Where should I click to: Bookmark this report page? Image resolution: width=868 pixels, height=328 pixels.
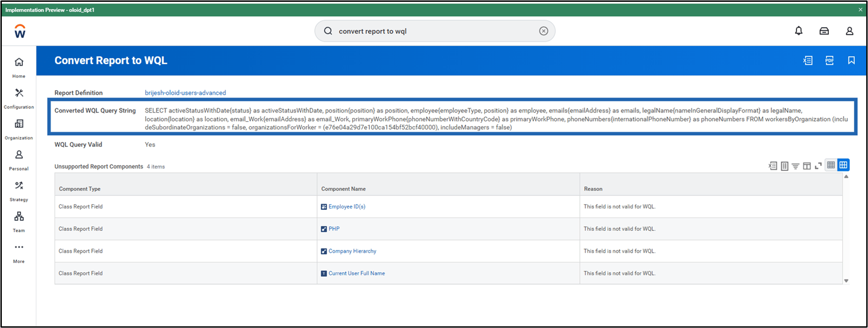[851, 60]
